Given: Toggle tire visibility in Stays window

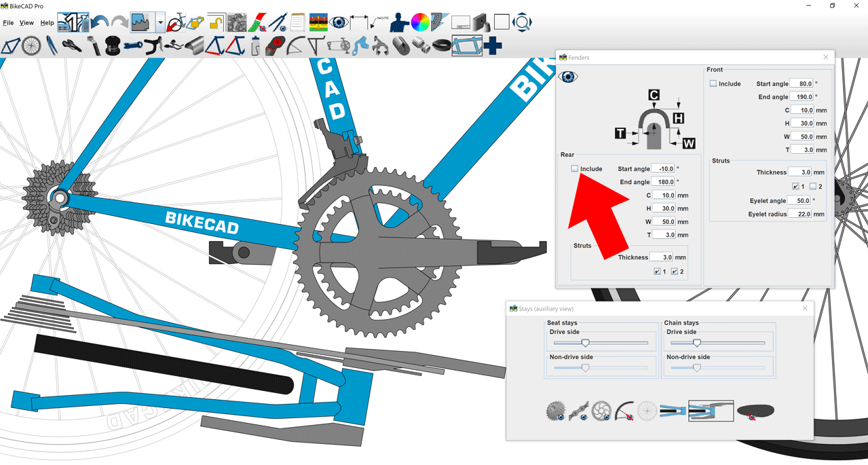Looking at the screenshot, I should point(755,411).
